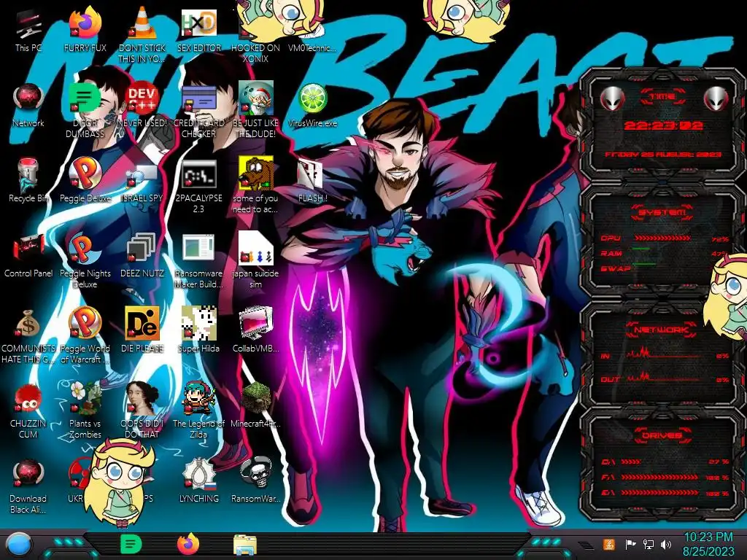The image size is (747, 560).
Task: Click the CPU usage bar at 72%
Action: pyautogui.click(x=662, y=238)
